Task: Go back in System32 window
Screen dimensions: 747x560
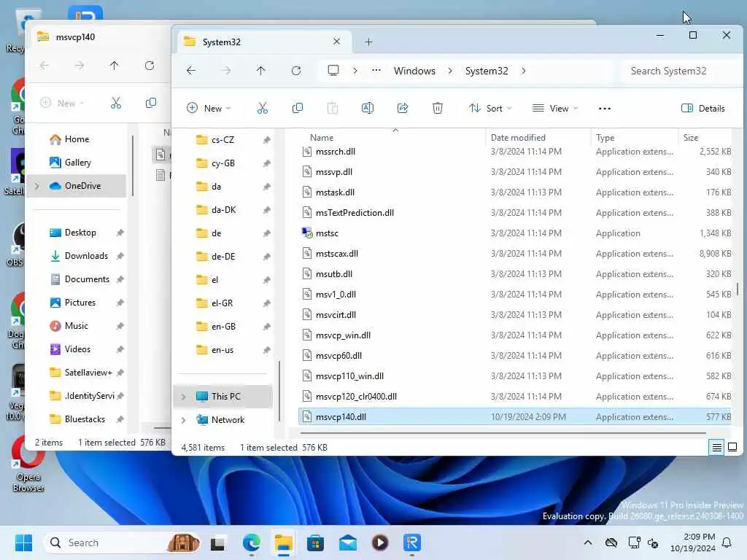Action: tap(191, 71)
